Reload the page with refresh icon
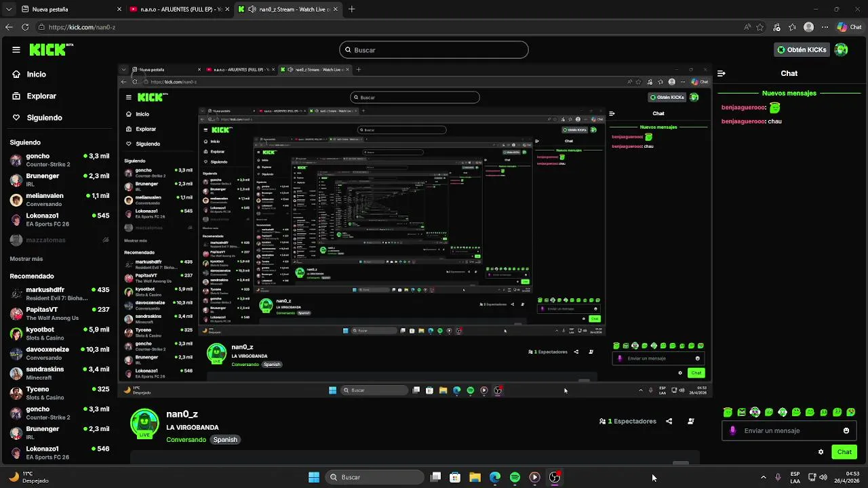The height and width of the screenshot is (488, 868). pyautogui.click(x=25, y=27)
